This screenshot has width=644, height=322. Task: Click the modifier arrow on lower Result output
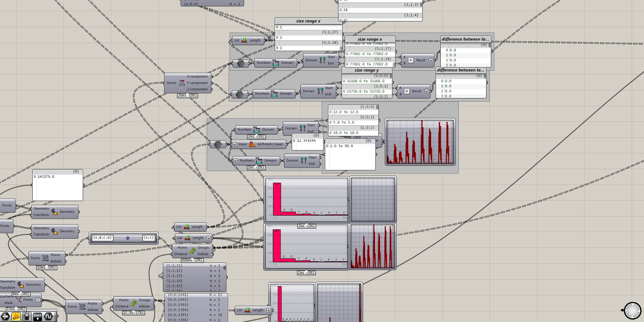pos(427,91)
